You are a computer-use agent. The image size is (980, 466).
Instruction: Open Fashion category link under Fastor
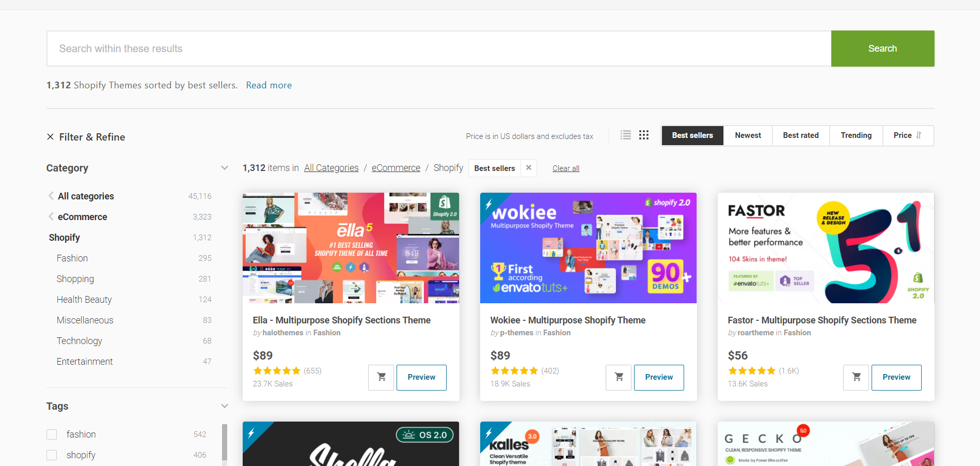(797, 333)
